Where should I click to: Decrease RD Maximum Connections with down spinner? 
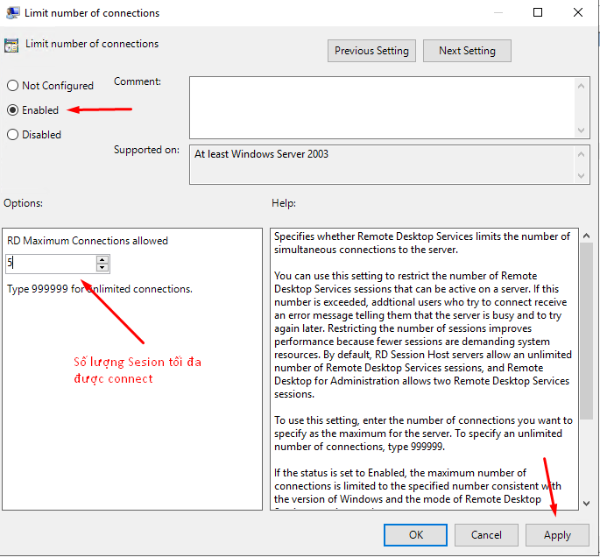pos(102,268)
